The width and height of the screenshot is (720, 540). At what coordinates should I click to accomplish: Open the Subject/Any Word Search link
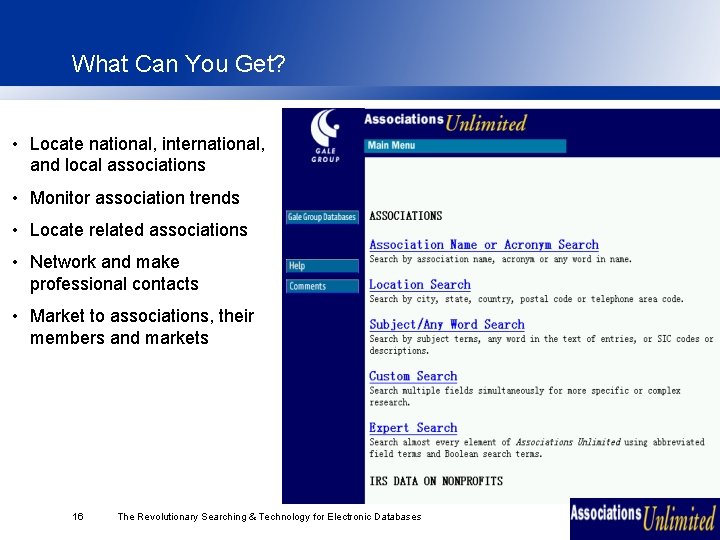tap(447, 325)
